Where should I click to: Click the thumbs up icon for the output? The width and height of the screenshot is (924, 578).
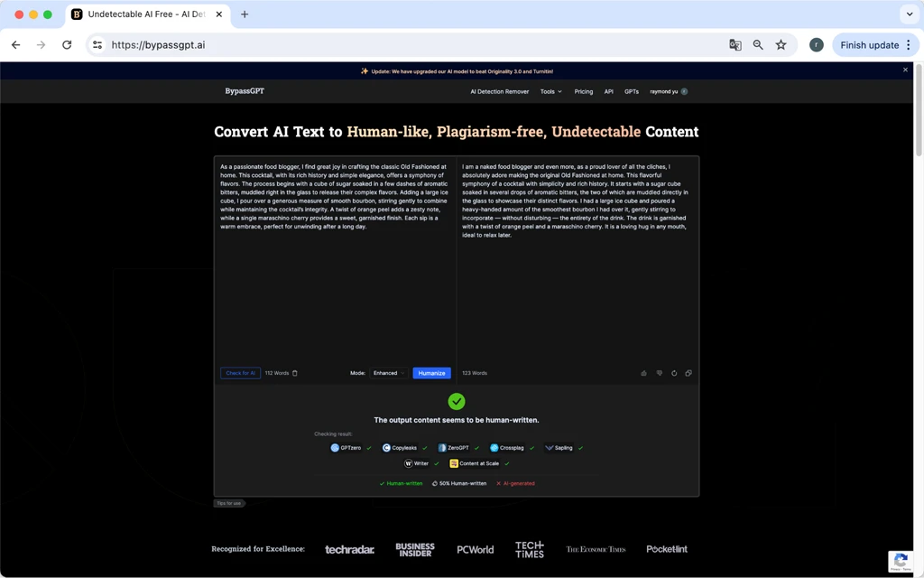pyautogui.click(x=643, y=373)
